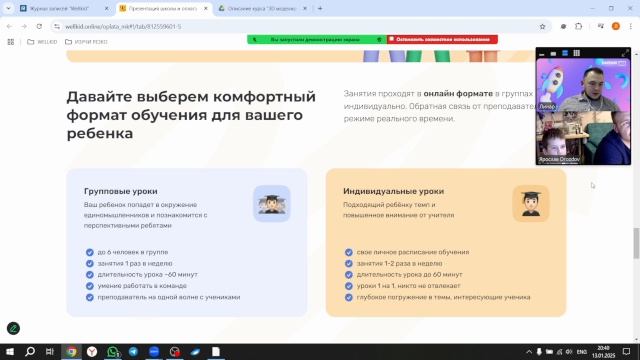Screen dimensions: 640x360
Task: Open the Windows Start menu
Action: pos(10,352)
